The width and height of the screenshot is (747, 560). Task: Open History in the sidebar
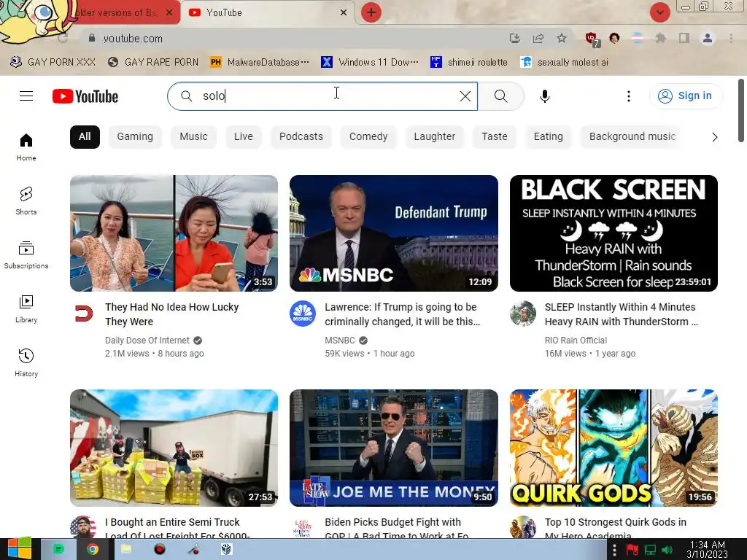[26, 362]
